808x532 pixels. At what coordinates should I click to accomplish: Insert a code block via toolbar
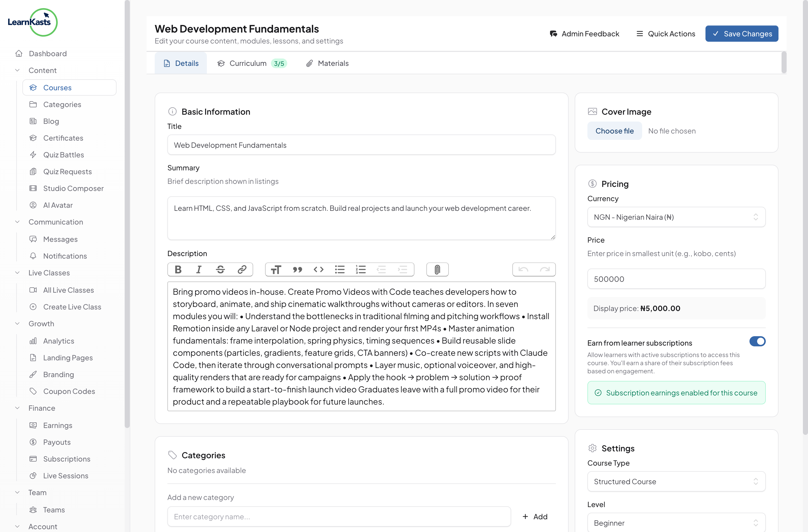[x=319, y=269]
